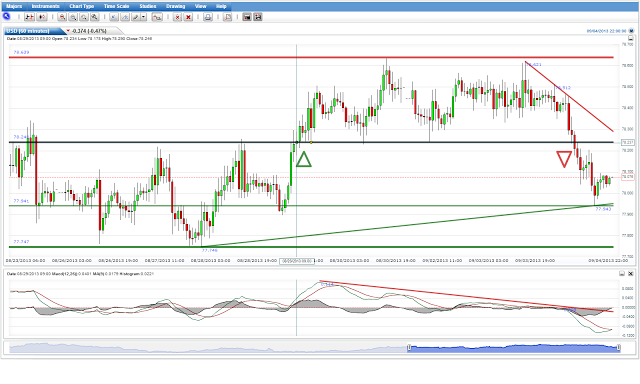Select the pencil draw tool

136,17
